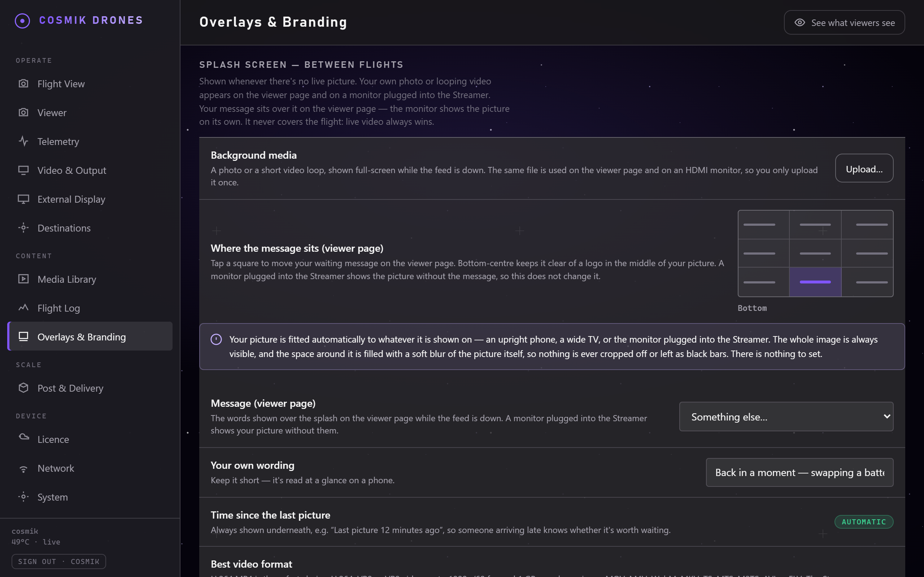
Task: Click the Network wifi icon
Action: (x=23, y=468)
